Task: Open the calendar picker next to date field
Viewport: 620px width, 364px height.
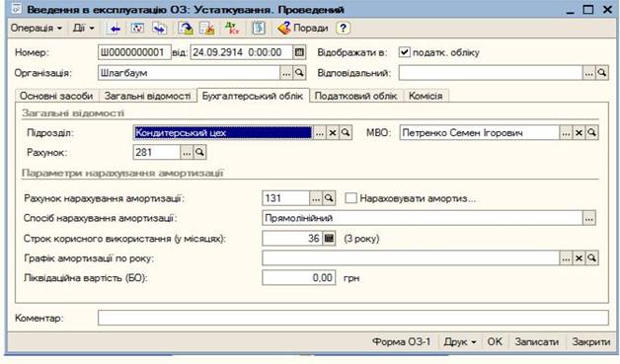Action: (300, 52)
